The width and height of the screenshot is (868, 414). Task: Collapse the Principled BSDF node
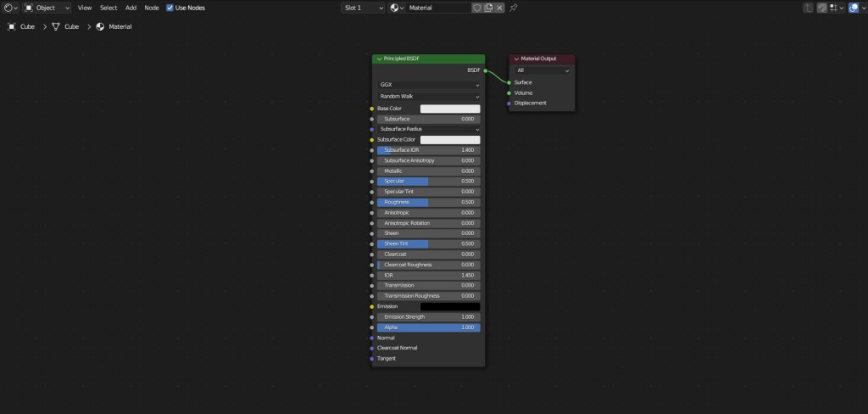pos(378,59)
